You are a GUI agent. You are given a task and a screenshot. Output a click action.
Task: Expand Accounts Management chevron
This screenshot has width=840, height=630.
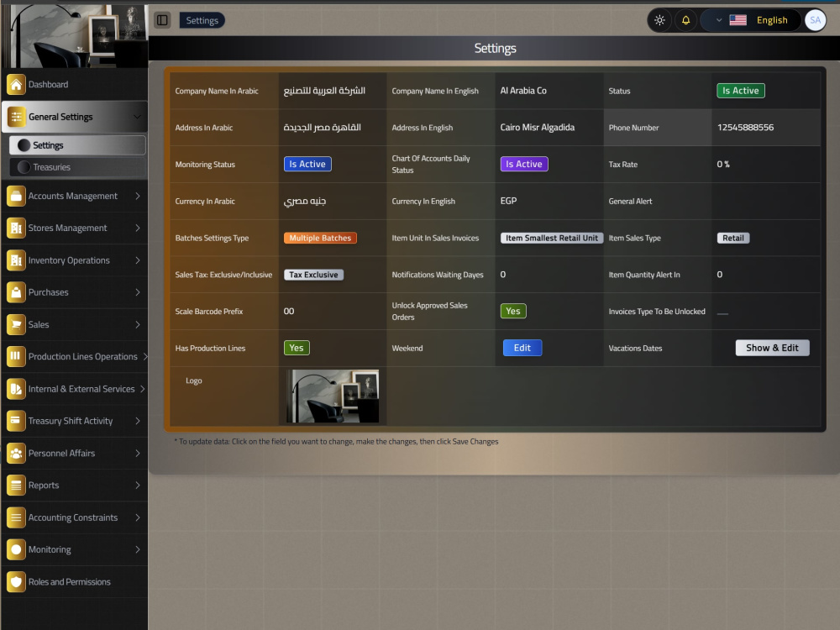(138, 196)
